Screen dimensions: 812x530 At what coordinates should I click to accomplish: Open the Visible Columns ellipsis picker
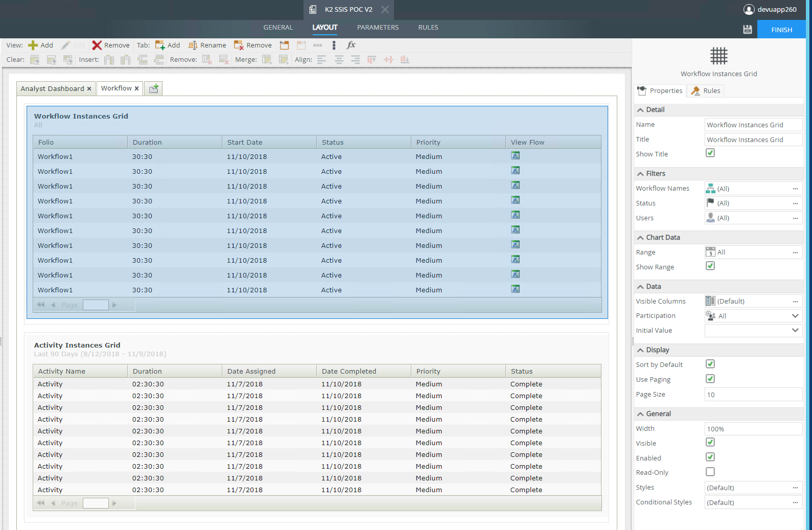(x=795, y=302)
